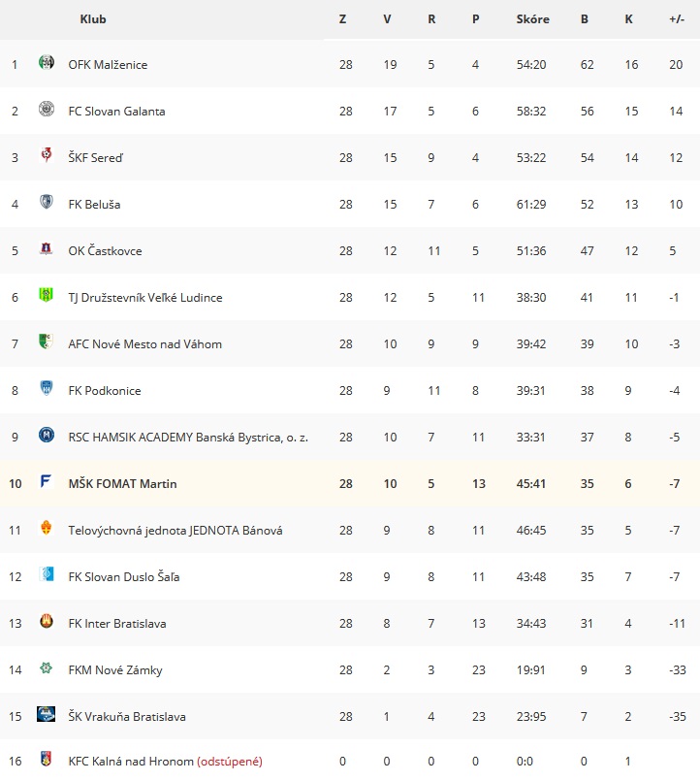Open FK Podkonice team name link
Viewport: 700px width, 781px height.
105,390
